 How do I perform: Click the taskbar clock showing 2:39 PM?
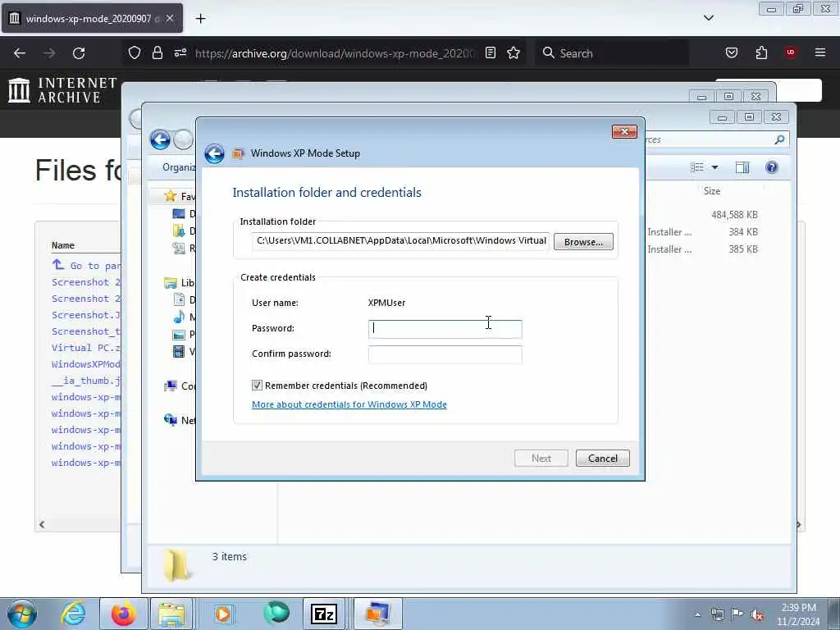click(x=798, y=614)
